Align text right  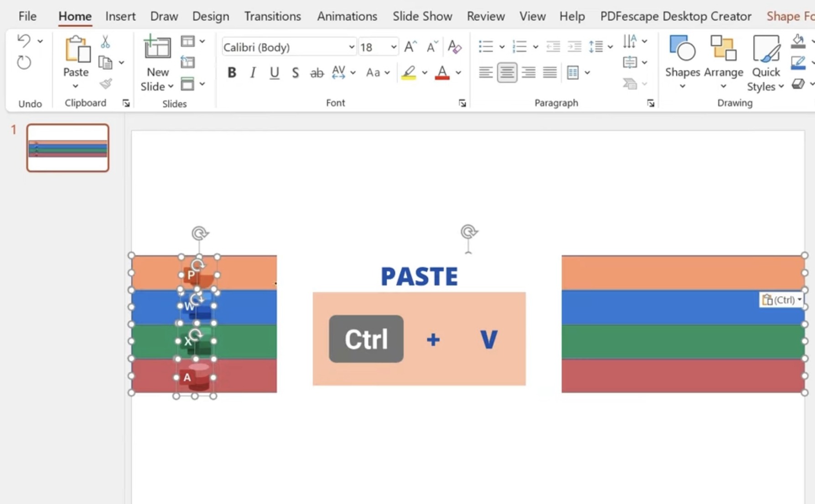click(528, 72)
